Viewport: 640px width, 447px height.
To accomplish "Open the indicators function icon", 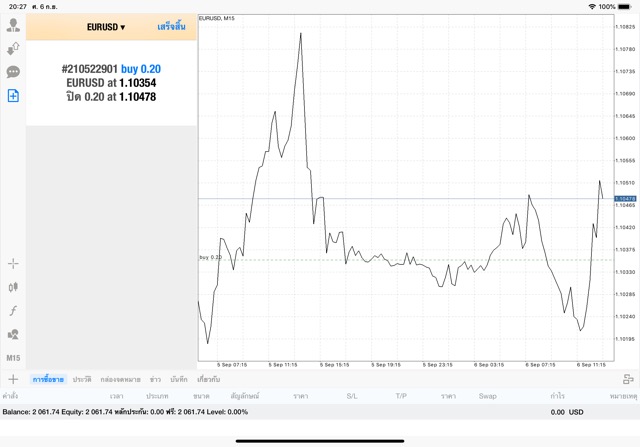I will (13, 310).
